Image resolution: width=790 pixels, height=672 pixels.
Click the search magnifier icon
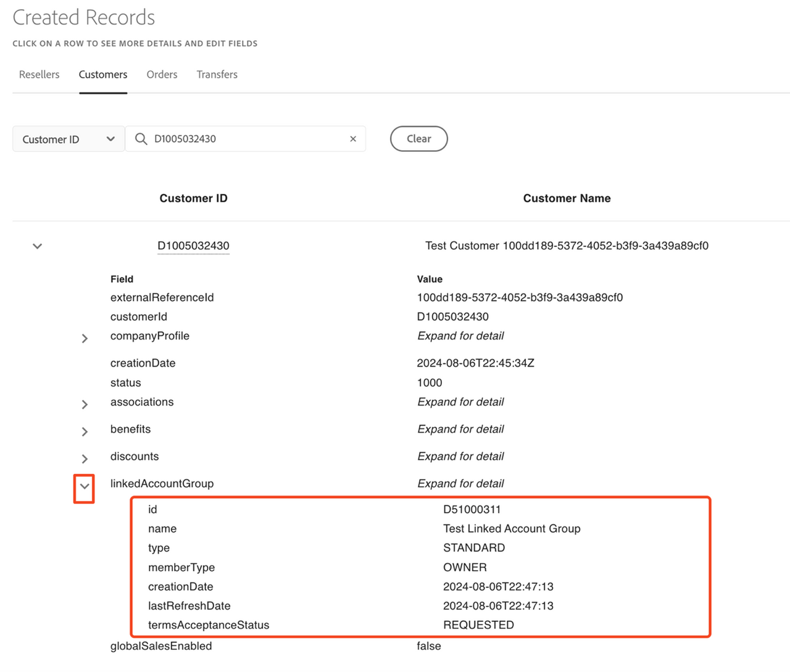141,139
